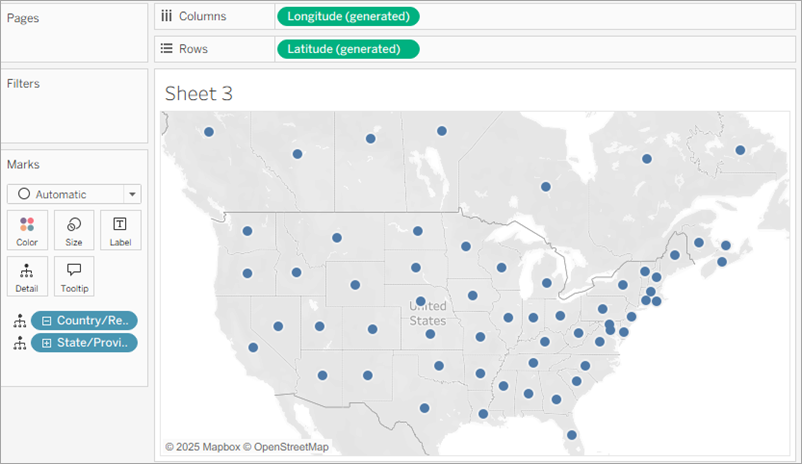Expand the State/Province hierarchy pill

click(x=46, y=343)
